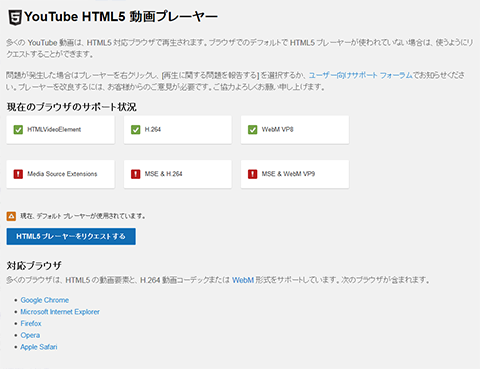This screenshot has height=369, width=480.
Task: Click the H.264 label text
Action: coord(153,129)
